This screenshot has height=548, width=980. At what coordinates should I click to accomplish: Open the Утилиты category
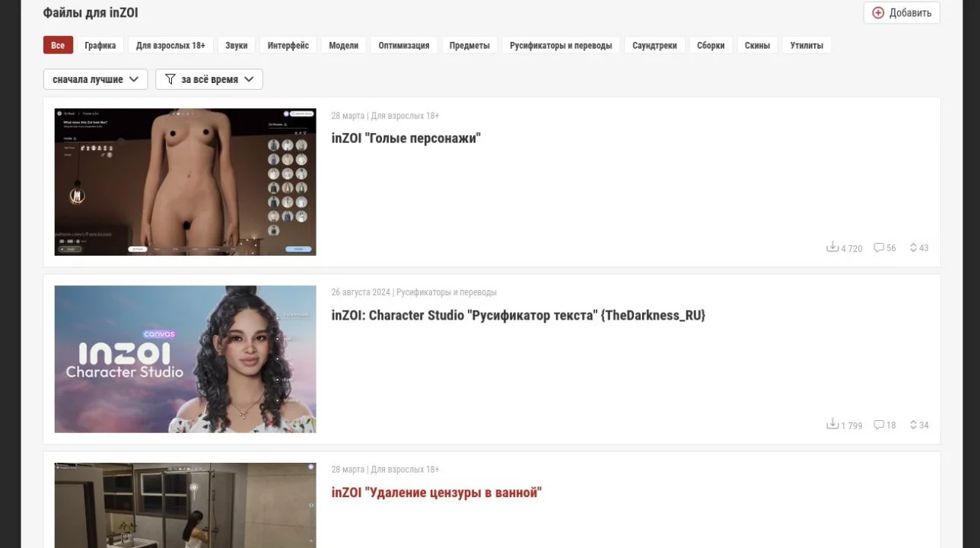tap(807, 46)
